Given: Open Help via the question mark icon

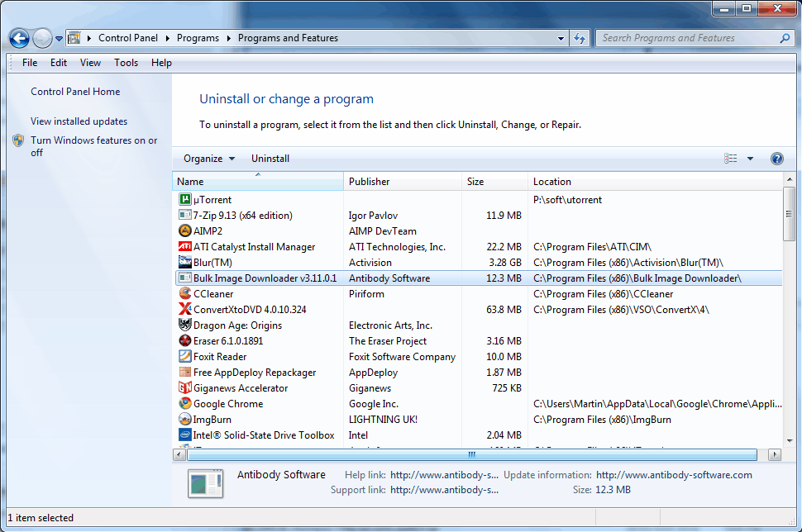Looking at the screenshot, I should 776,158.
